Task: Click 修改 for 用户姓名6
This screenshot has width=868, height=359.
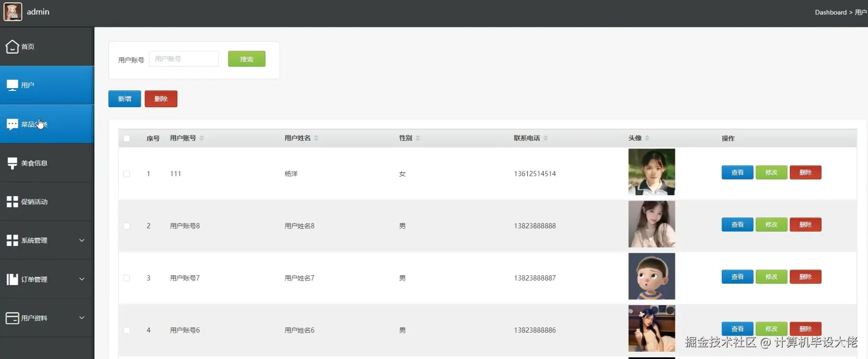Action: point(771,329)
